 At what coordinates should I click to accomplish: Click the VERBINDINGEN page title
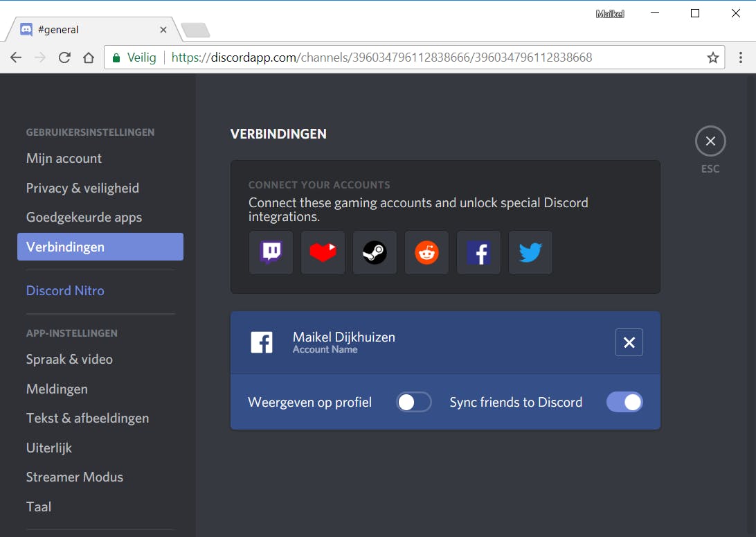pyautogui.click(x=278, y=134)
